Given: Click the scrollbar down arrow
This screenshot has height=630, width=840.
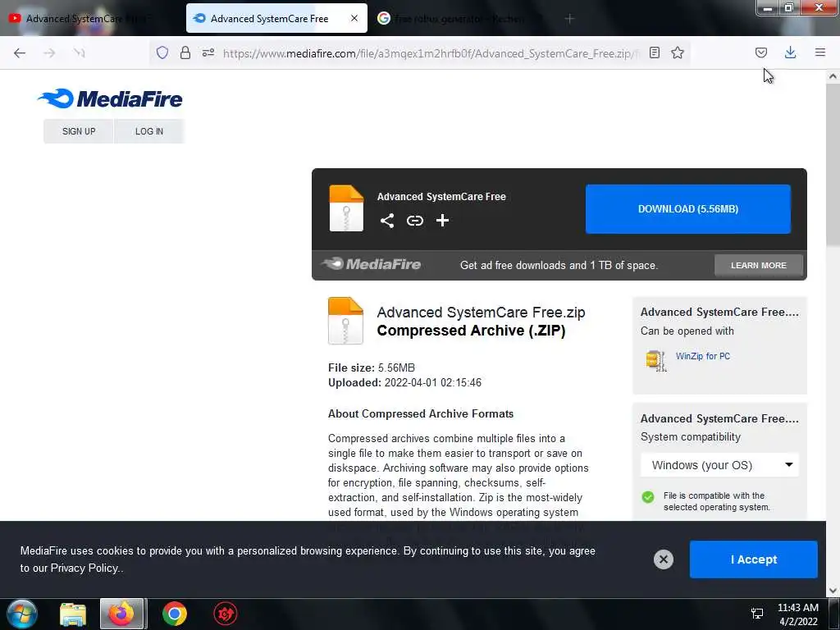Looking at the screenshot, I should tap(833, 591).
